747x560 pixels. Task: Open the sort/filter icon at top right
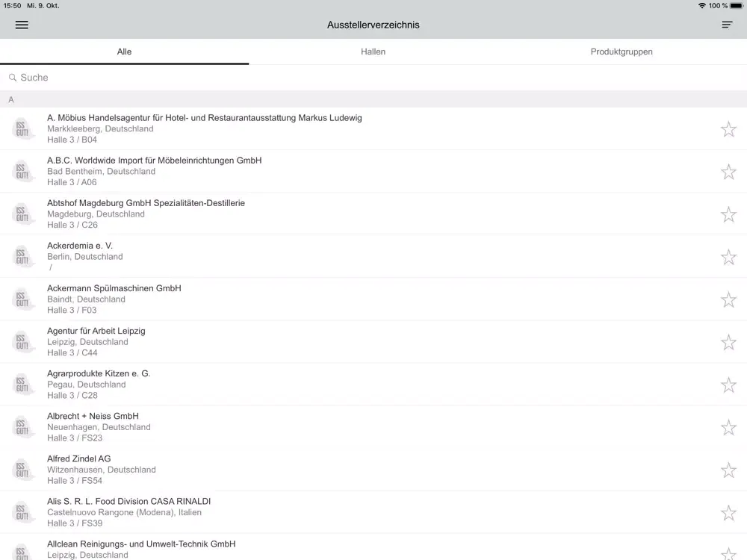727,25
